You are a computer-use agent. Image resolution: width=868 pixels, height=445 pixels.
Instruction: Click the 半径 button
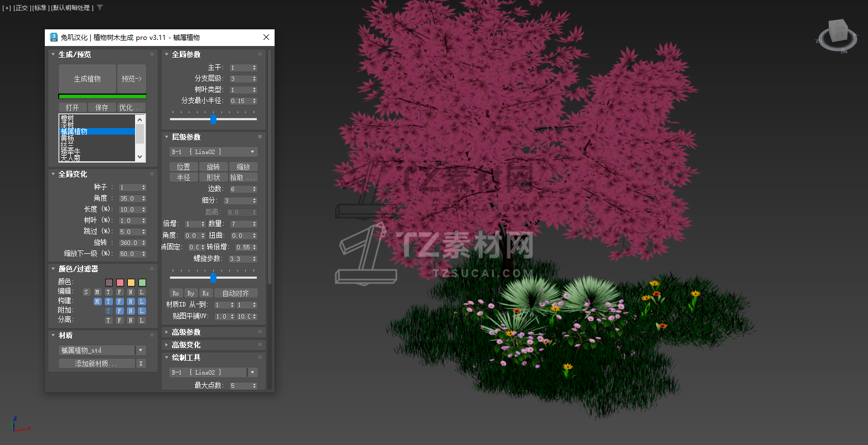click(184, 177)
